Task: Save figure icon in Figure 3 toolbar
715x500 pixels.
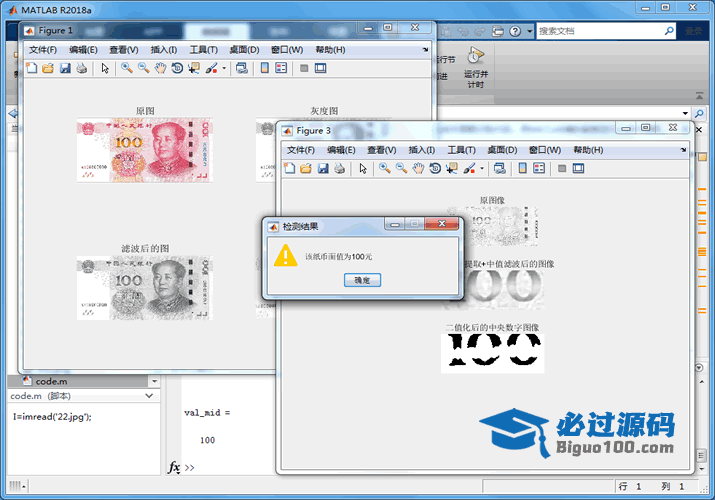Action: [x=323, y=169]
